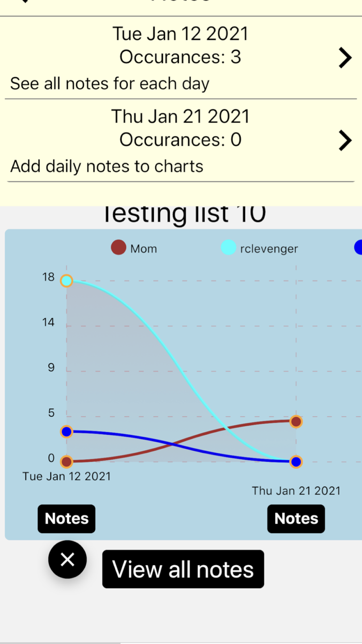Viewport: 362px width, 644px height.
Task: Toggle the partially visible blue legend entry
Action: 358,247
